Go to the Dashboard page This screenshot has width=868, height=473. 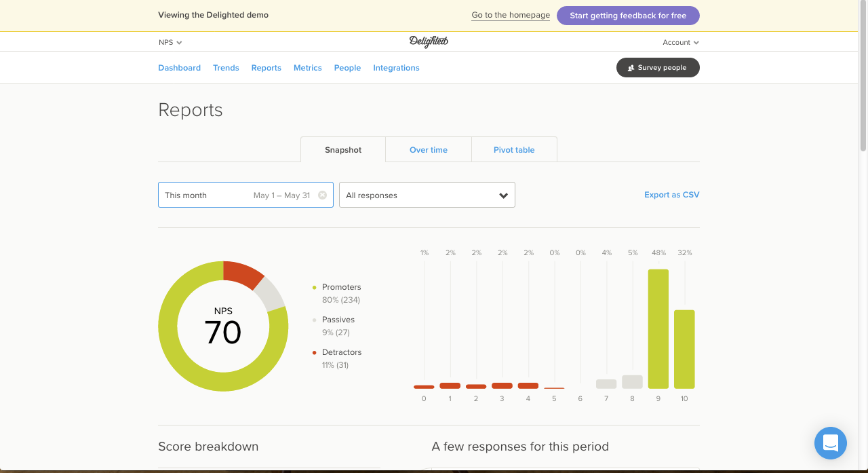(x=179, y=68)
